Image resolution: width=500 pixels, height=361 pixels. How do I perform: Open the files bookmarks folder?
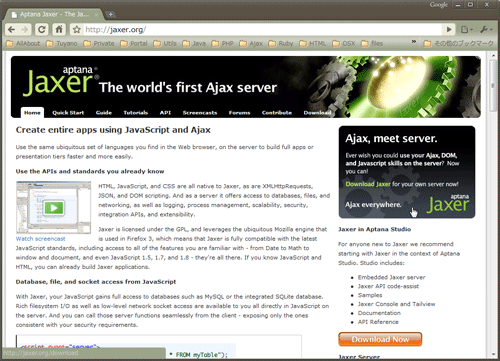[372, 44]
